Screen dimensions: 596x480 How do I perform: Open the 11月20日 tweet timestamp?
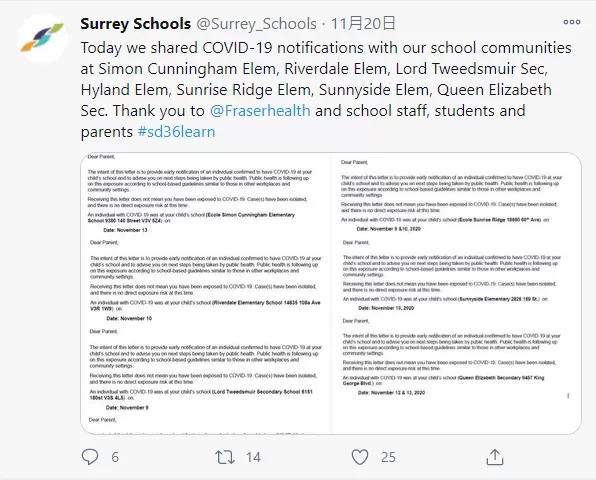pyautogui.click(x=363, y=24)
